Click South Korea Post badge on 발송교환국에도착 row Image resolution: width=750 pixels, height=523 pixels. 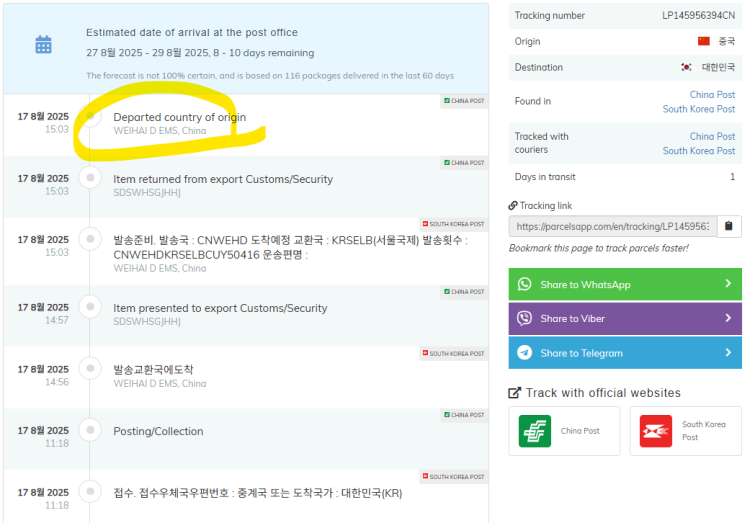tap(453, 353)
